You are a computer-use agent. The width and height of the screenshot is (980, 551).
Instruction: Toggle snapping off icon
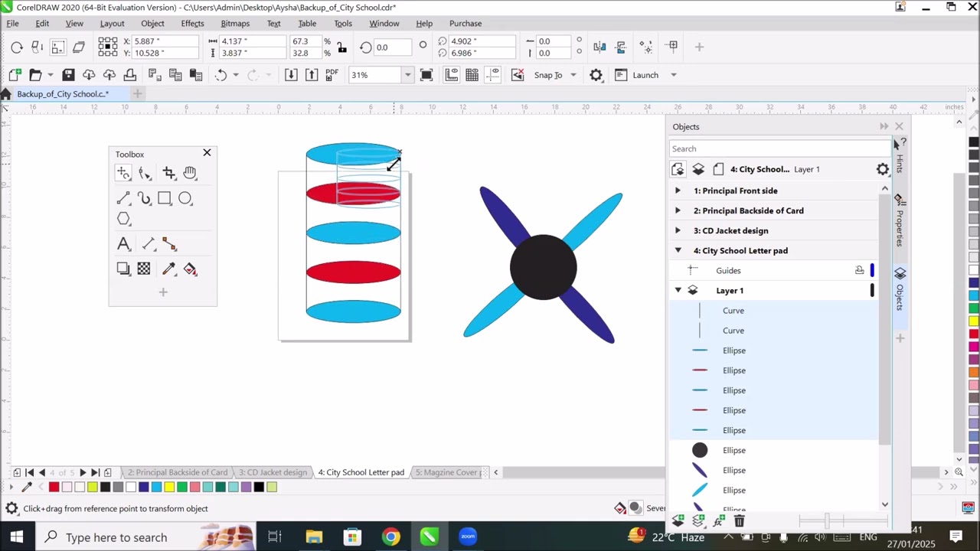[518, 75]
